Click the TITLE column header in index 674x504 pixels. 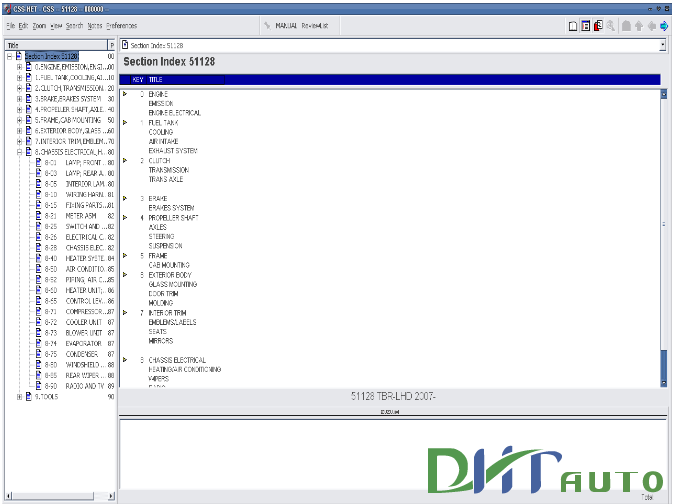click(155, 79)
